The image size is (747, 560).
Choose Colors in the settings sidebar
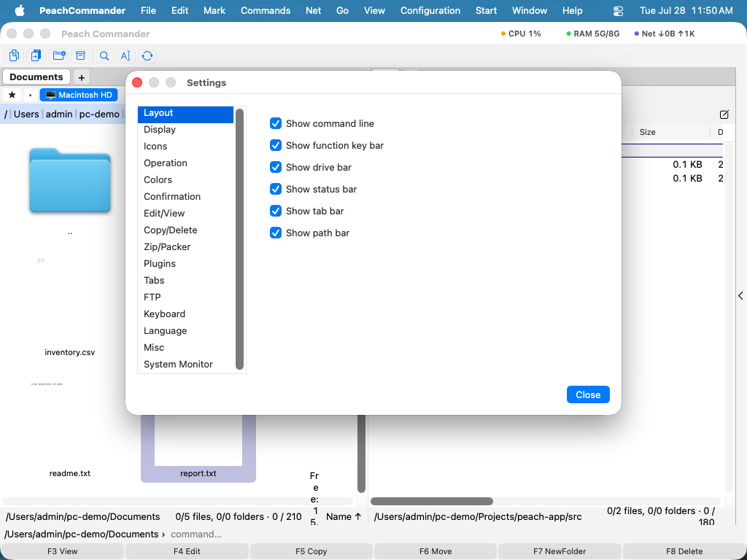click(186, 179)
